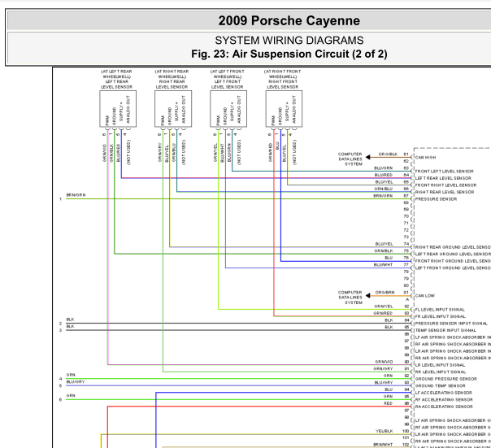The image size is (491, 448).
Task: Click the 'ORG/BLK' wire label at pin 61
Action: point(388,154)
